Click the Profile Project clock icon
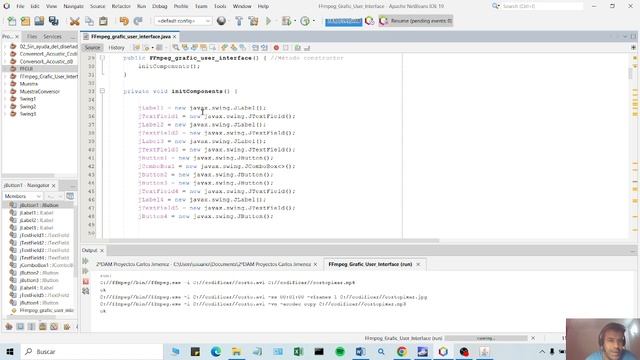The height and width of the screenshot is (360, 640). (305, 21)
